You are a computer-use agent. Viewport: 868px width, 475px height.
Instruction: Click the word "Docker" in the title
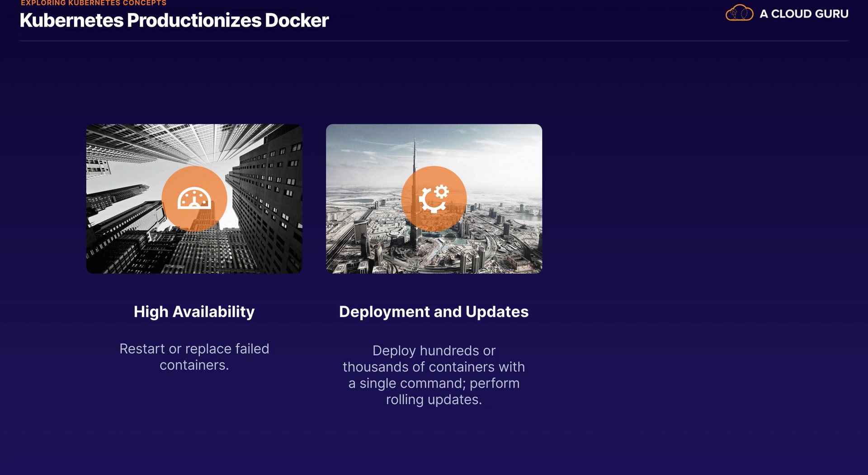[x=297, y=20]
